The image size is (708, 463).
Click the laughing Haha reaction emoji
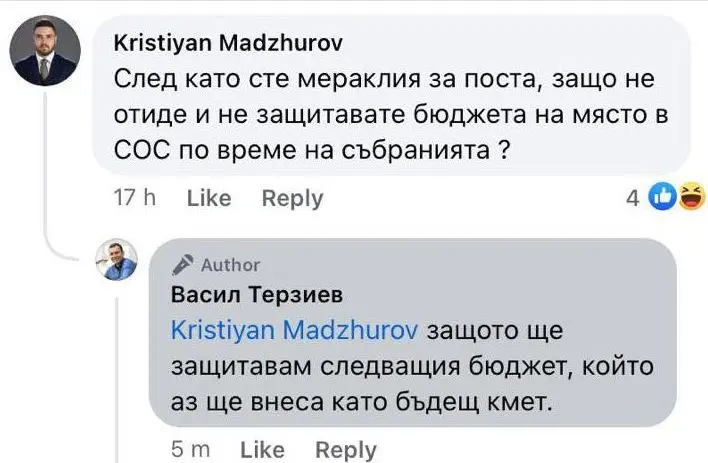tap(689, 197)
